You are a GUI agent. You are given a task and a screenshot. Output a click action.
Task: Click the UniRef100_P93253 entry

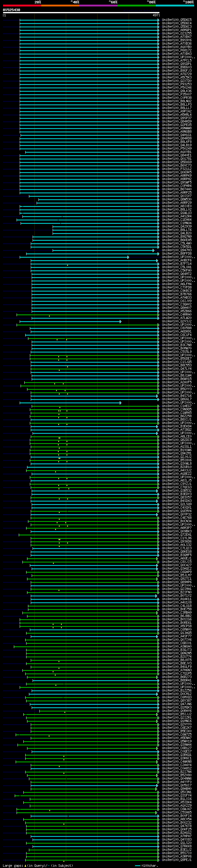(177, 84)
